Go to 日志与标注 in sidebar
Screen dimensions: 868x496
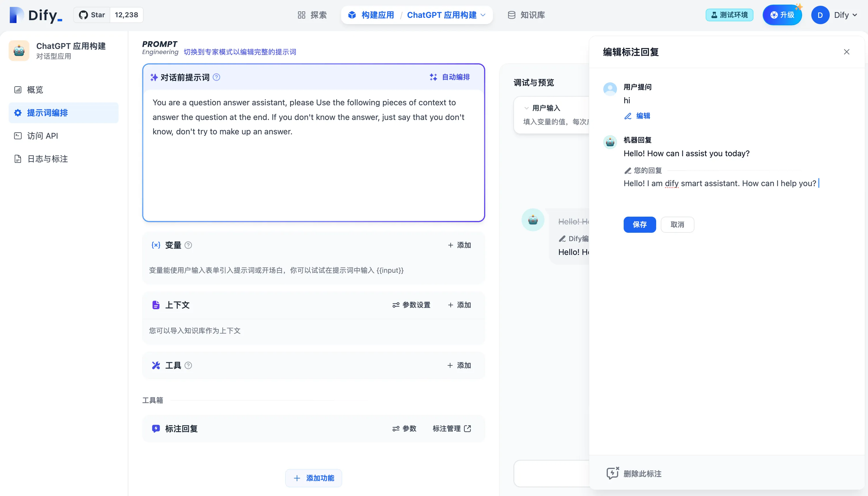(47, 159)
